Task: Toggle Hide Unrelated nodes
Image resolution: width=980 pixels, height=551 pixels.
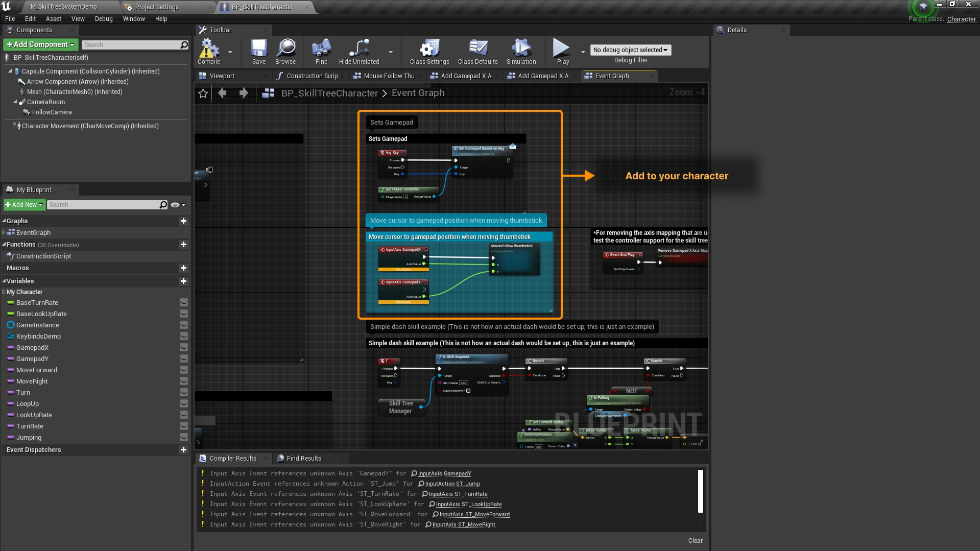Action: (x=358, y=52)
